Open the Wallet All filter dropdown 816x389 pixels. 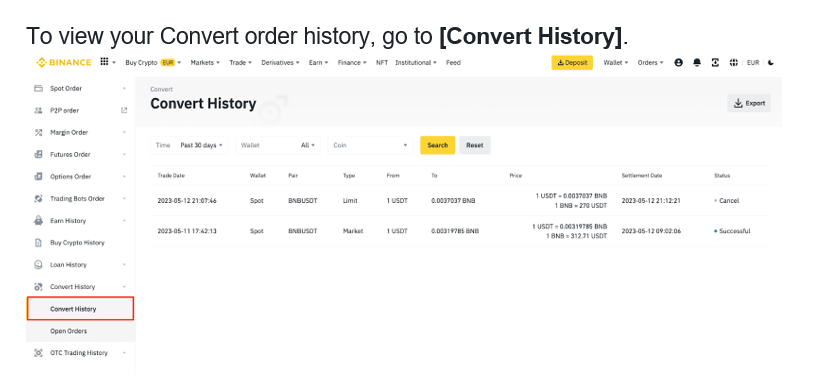[x=278, y=145]
